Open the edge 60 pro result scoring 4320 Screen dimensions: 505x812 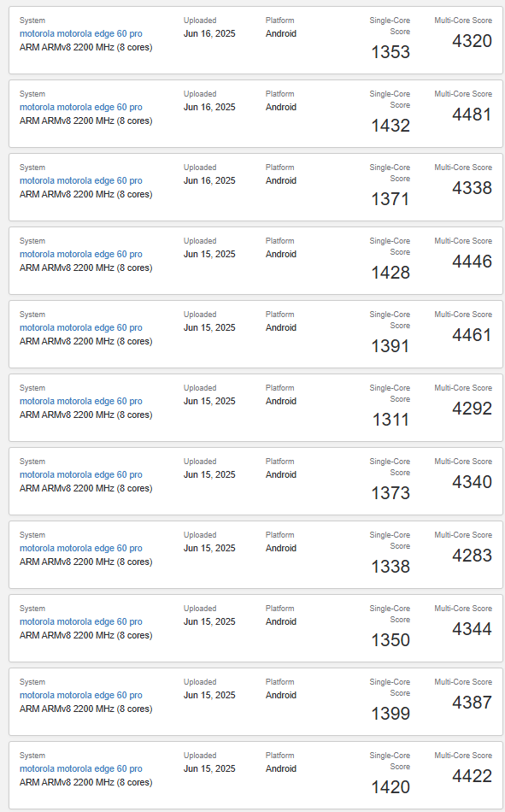pyautogui.click(x=81, y=33)
